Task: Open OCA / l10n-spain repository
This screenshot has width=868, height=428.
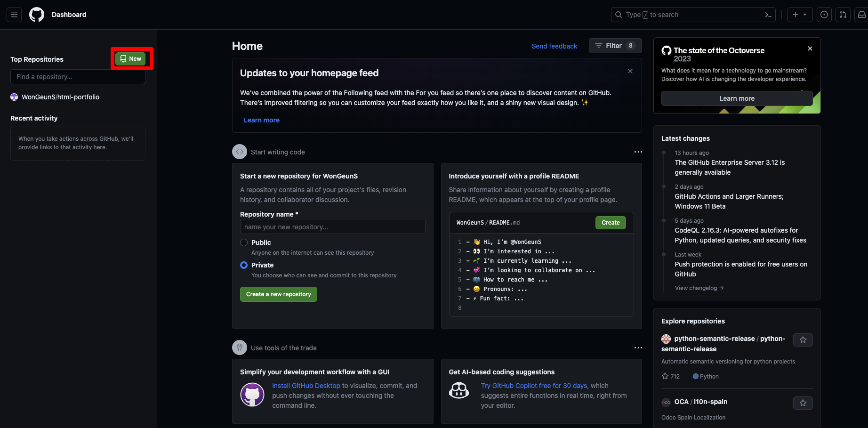Action: click(x=701, y=402)
